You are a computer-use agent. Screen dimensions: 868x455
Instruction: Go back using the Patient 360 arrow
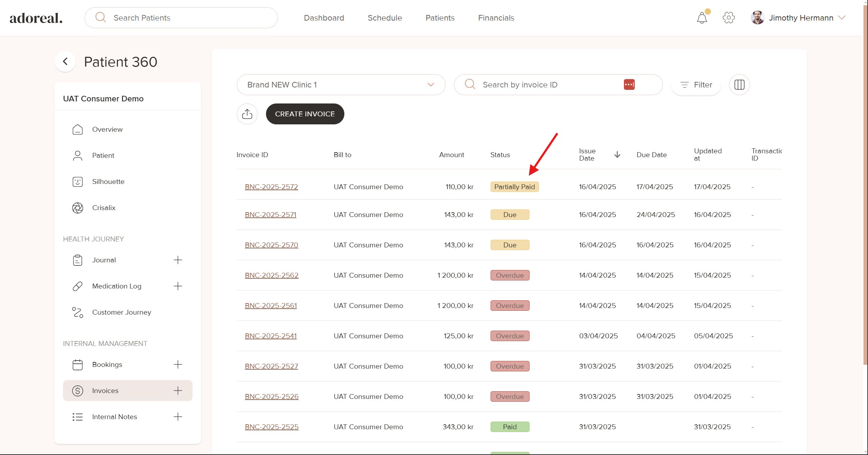pos(65,62)
